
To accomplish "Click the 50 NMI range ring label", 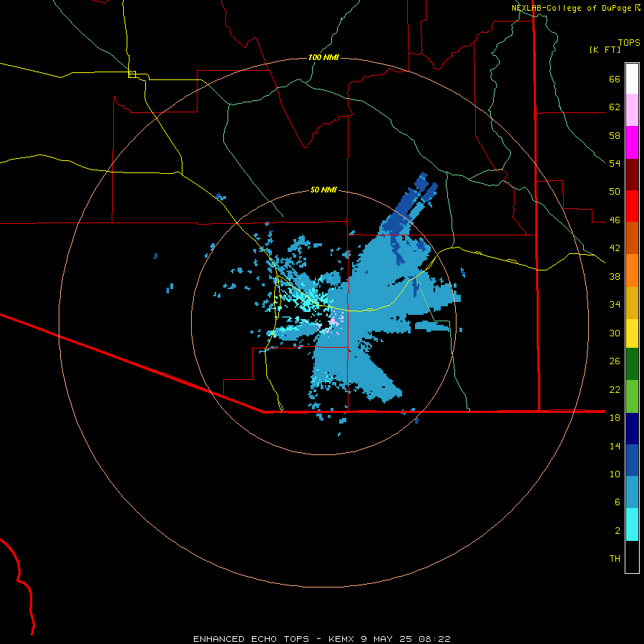I will pyautogui.click(x=323, y=190).
